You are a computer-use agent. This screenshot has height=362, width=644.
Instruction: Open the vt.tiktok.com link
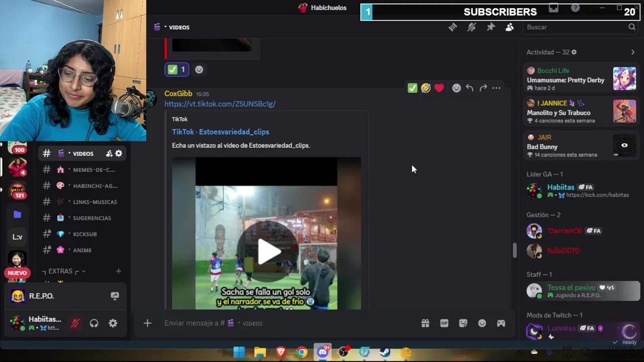[220, 104]
